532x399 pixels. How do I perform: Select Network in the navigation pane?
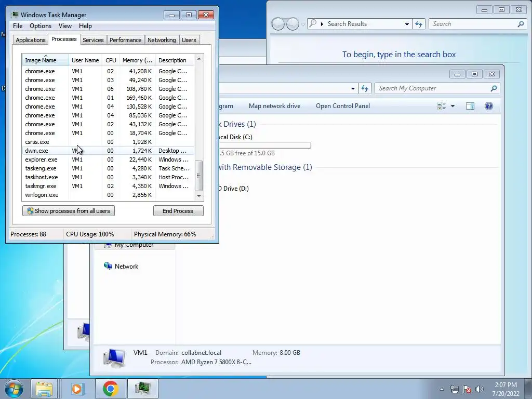coord(126,267)
